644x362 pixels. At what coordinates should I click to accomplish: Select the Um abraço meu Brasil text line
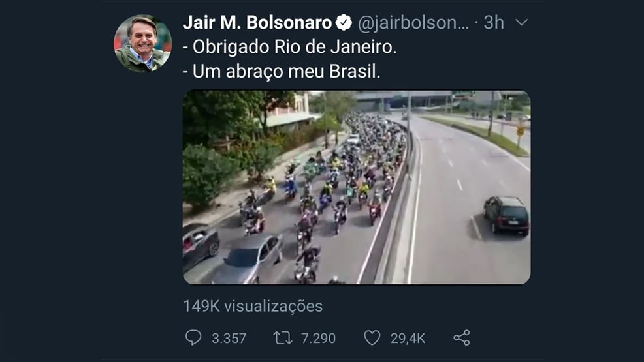coord(282,71)
